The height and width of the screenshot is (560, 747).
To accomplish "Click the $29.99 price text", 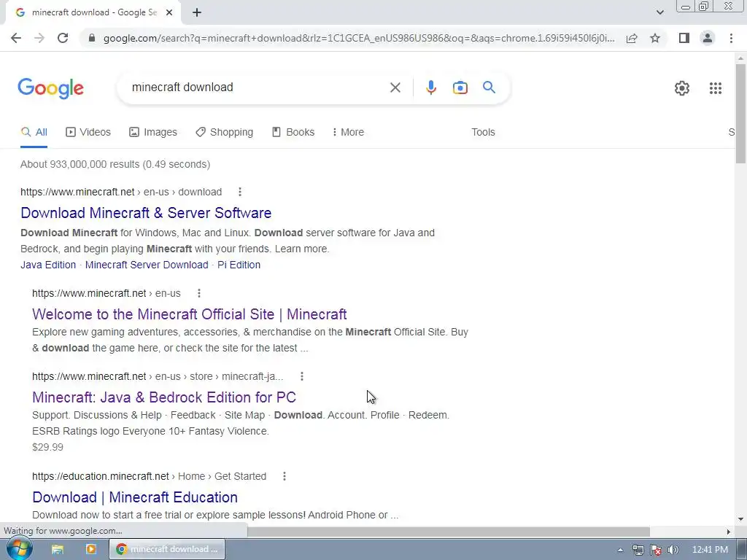I will 47,447.
